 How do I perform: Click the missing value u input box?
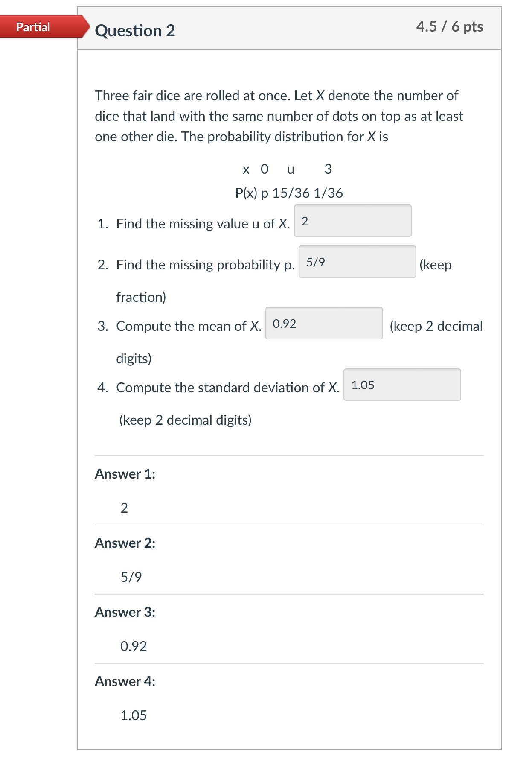(353, 220)
